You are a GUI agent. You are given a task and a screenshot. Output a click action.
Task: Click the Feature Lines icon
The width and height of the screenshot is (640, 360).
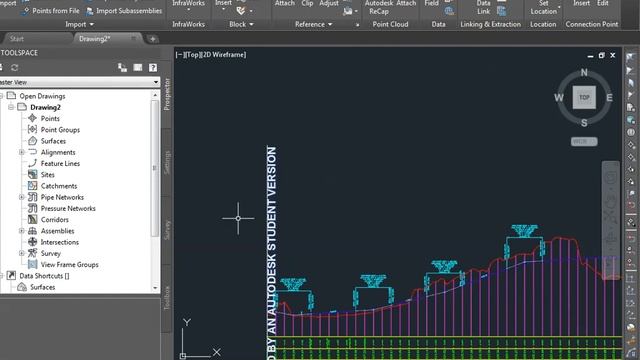tap(32, 163)
